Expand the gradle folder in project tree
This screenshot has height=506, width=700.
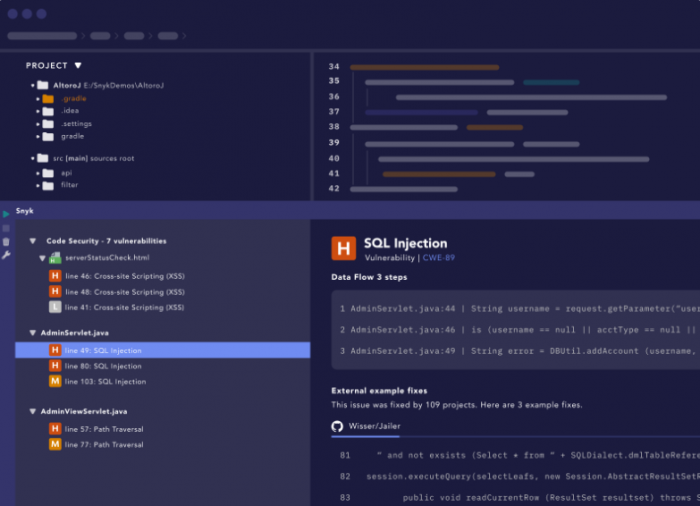pos(38,137)
